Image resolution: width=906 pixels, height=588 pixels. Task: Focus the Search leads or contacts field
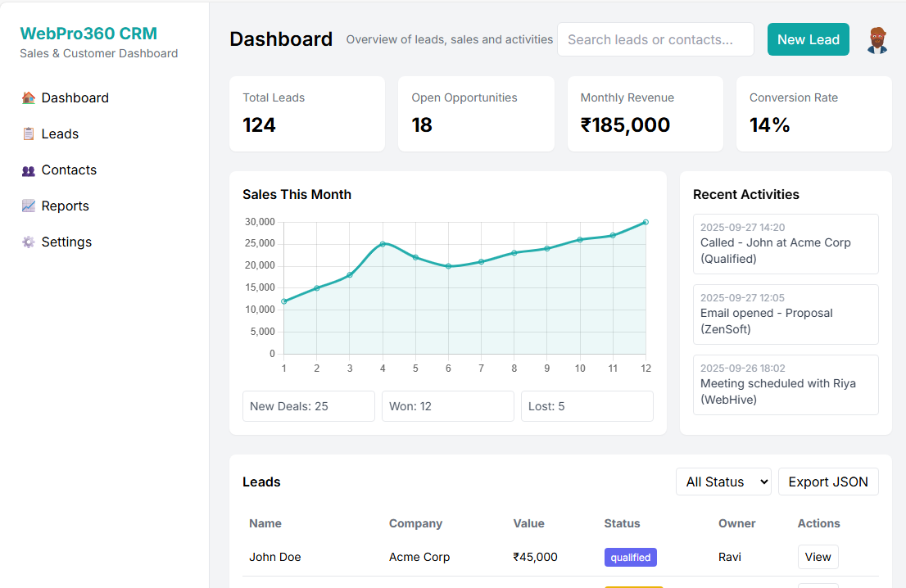[655, 40]
